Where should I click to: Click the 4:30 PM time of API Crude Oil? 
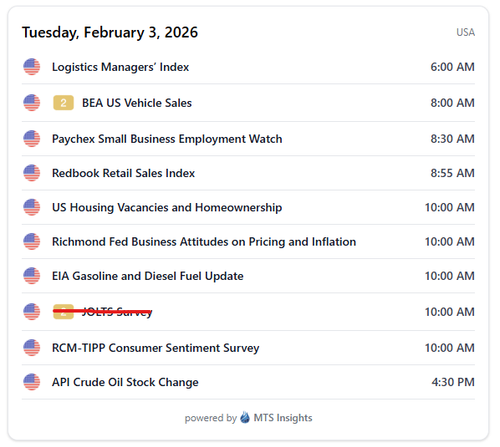coord(453,382)
